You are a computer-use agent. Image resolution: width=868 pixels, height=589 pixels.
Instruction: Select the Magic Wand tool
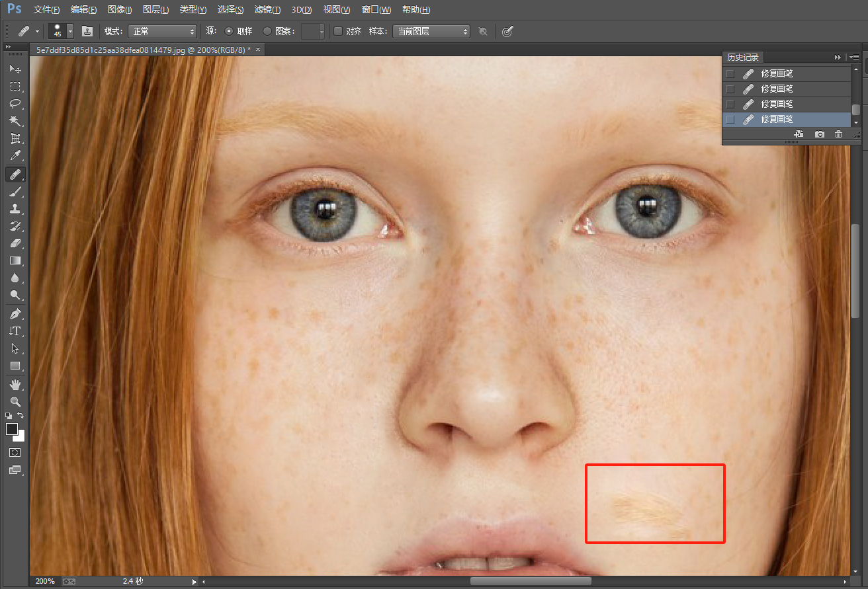15,121
